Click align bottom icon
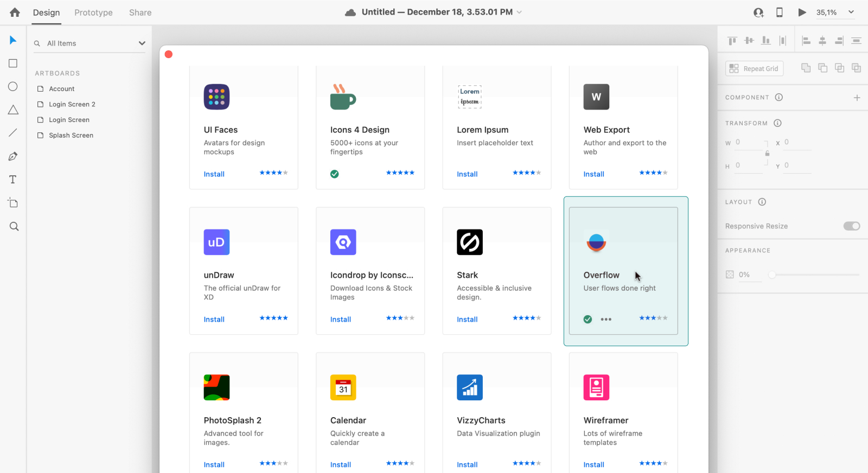The width and height of the screenshot is (868, 473). coord(766,41)
